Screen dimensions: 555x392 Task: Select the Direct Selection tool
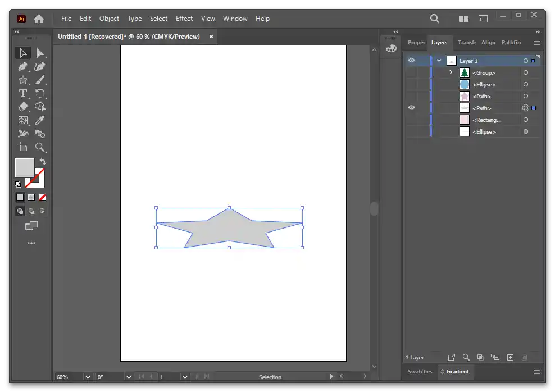point(40,53)
